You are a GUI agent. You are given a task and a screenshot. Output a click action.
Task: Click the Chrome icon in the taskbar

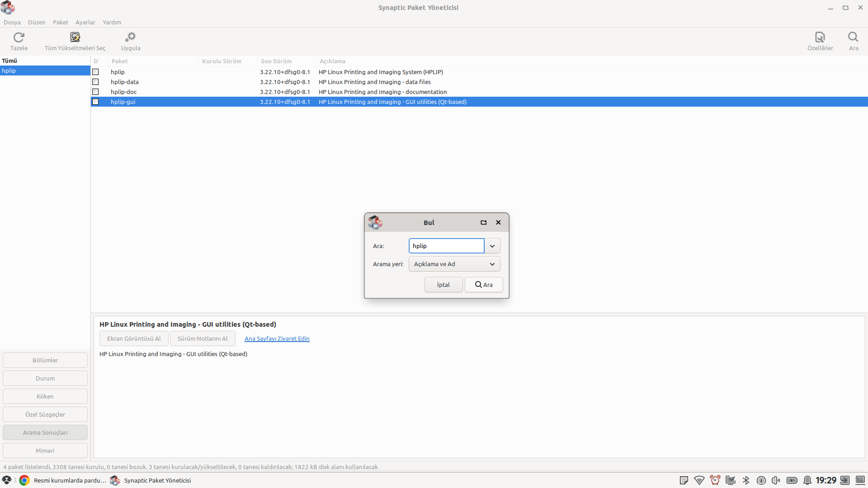click(x=24, y=480)
